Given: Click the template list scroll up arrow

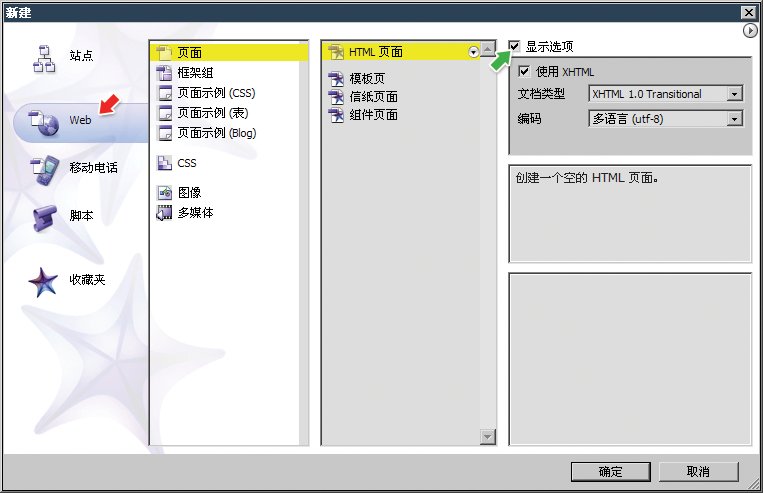Looking at the screenshot, I should point(488,49).
